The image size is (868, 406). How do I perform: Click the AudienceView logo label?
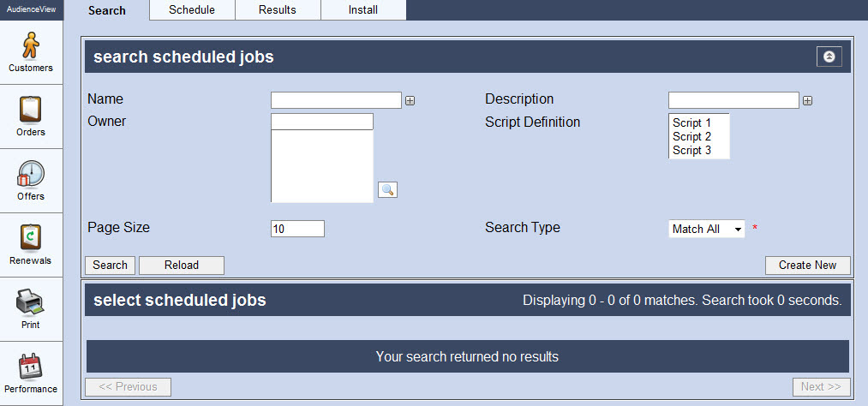point(32,10)
